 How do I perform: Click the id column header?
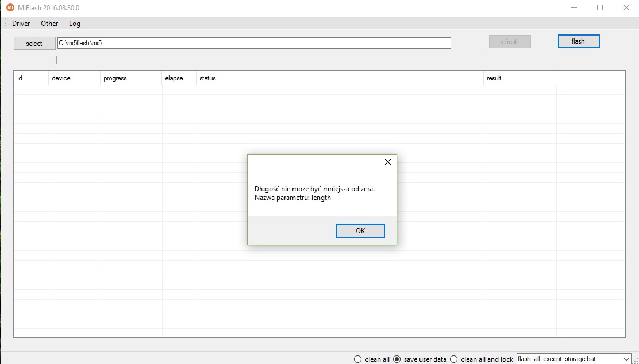coord(20,78)
